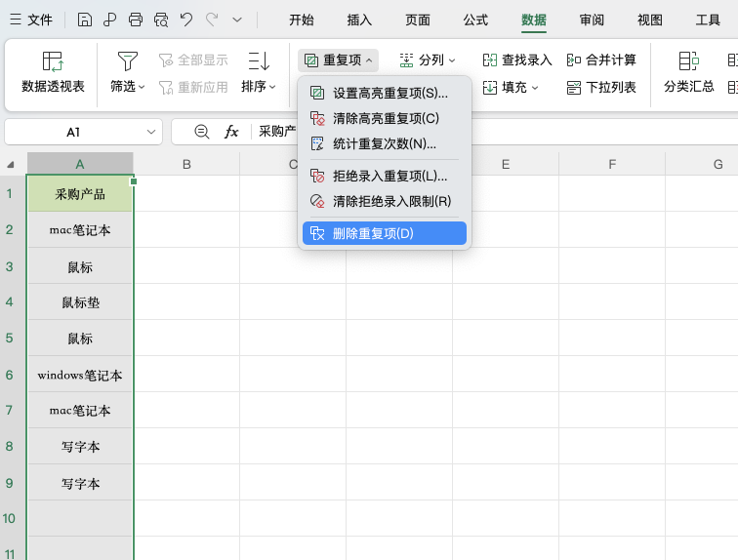
Task: Open the 筛选 dropdown arrow
Action: (x=142, y=87)
